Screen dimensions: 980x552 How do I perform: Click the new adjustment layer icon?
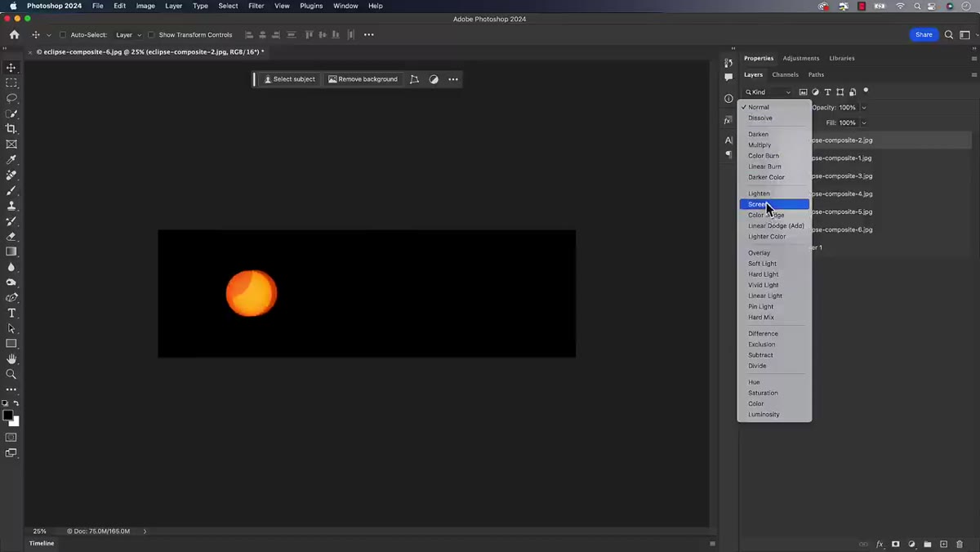pyautogui.click(x=911, y=544)
